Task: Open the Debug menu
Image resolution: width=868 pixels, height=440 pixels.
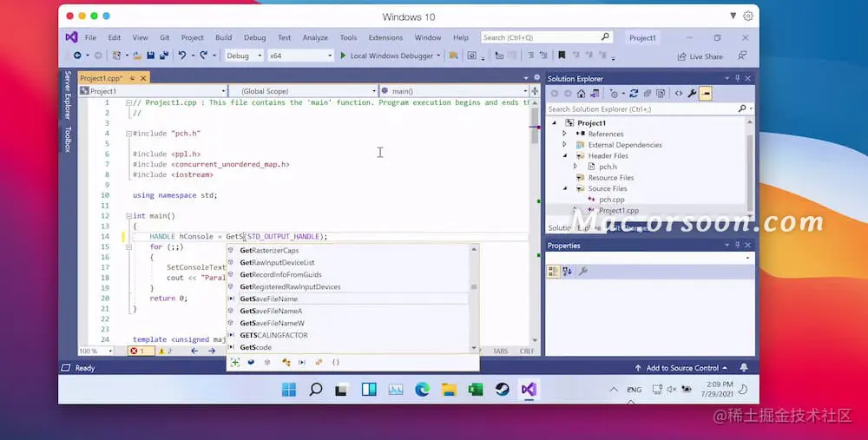Action: [254, 37]
